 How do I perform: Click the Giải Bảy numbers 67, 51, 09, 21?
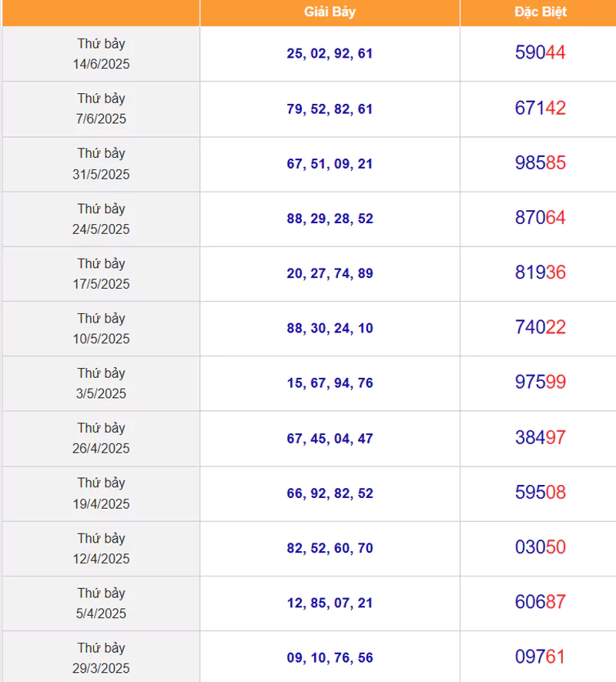click(x=330, y=164)
